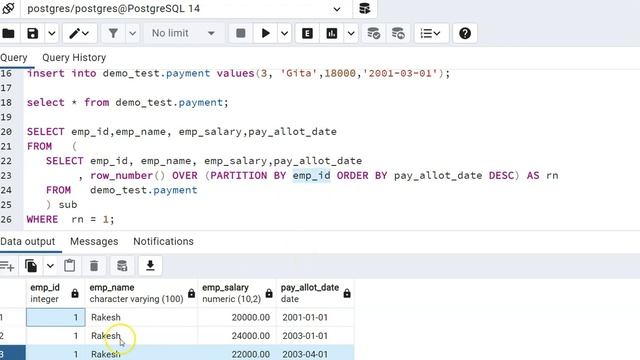Expand the save options dropdown arrow
This screenshot has height=360, width=640.
52,33
